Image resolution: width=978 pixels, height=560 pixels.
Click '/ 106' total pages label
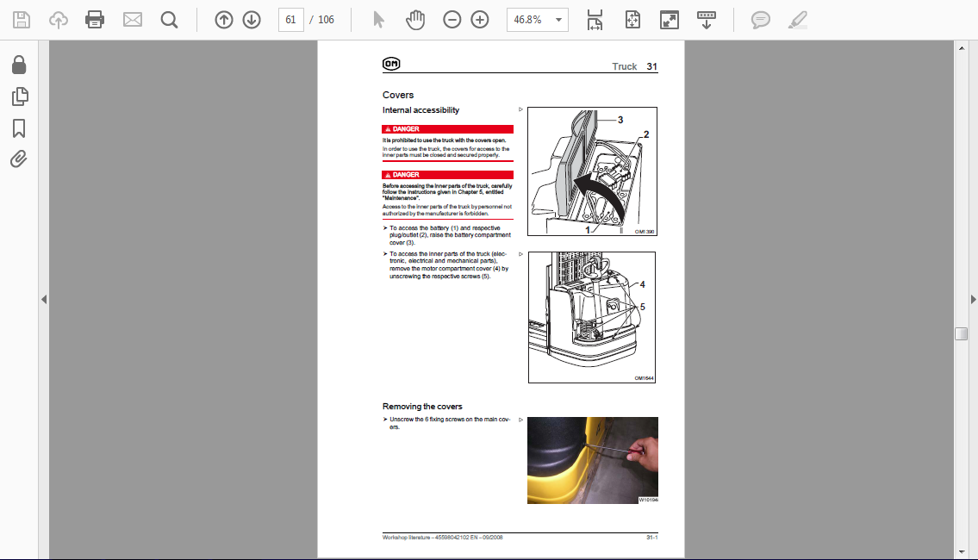coord(322,20)
